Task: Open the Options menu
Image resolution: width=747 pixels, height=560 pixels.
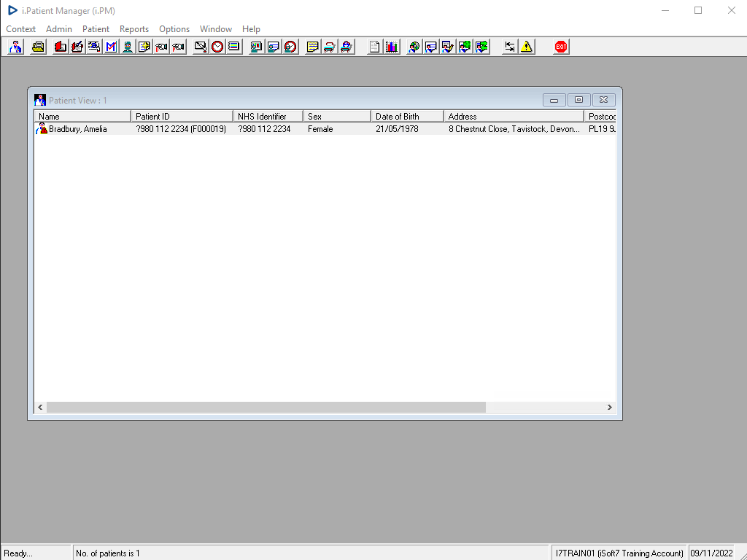Action: pyautogui.click(x=174, y=29)
